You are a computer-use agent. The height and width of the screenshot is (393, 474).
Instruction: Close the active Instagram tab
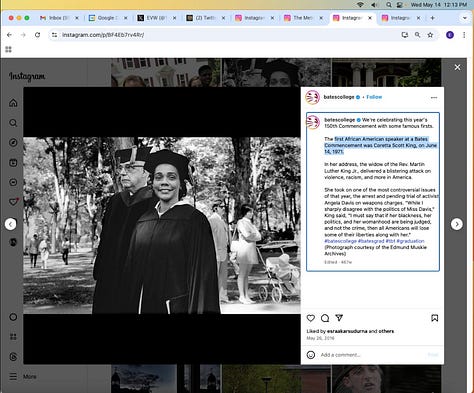point(370,18)
